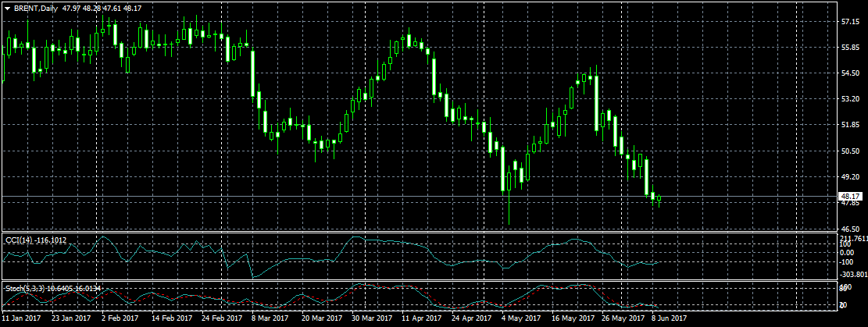The image size is (868, 327).
Task: Click the 8 Jun 2017 date marker
Action: click(670, 318)
